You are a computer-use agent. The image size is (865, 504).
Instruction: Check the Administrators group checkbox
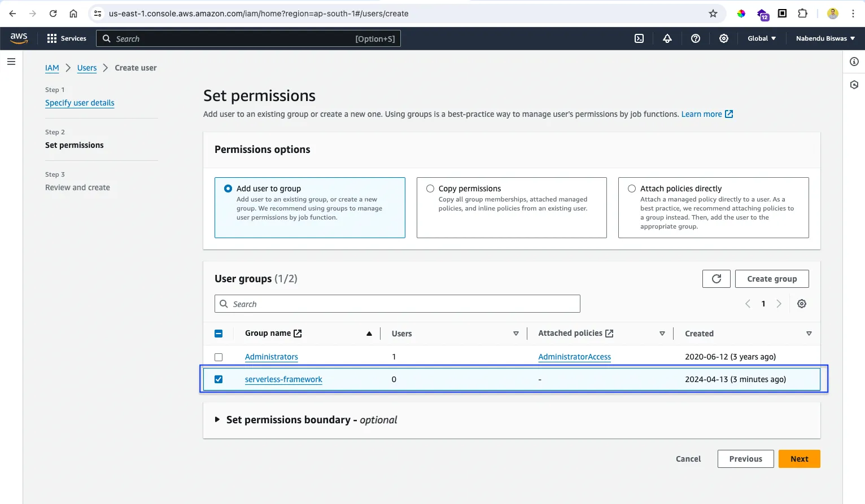click(x=219, y=357)
